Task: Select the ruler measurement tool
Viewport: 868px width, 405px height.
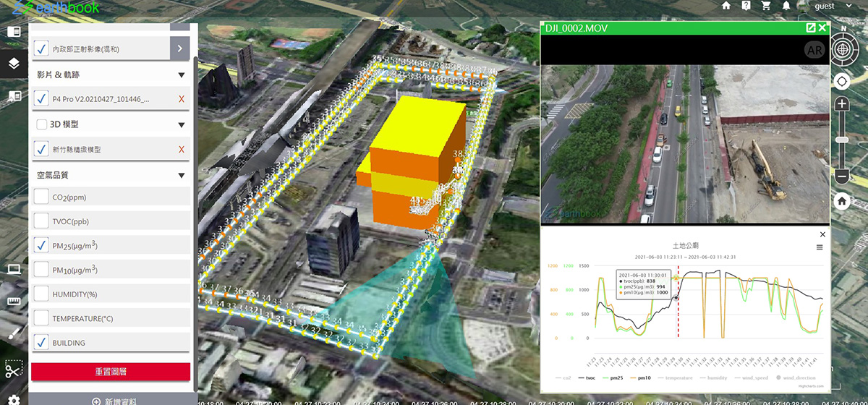Action: coord(13,302)
